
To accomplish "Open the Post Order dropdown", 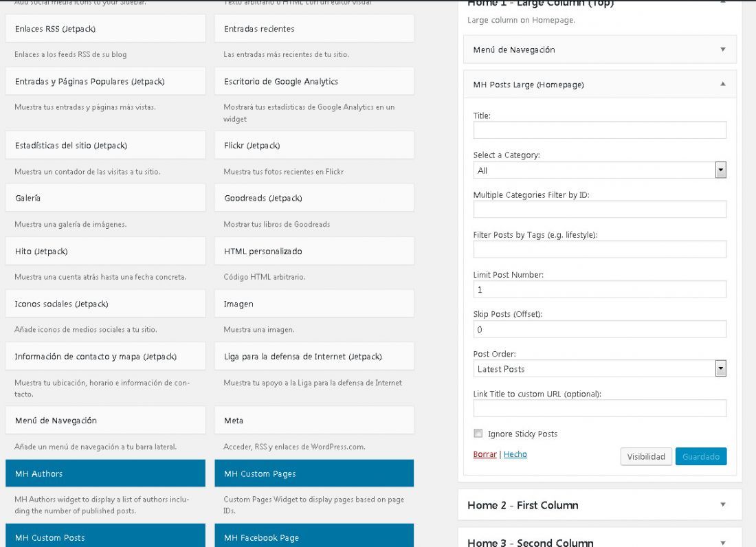I will click(x=600, y=369).
